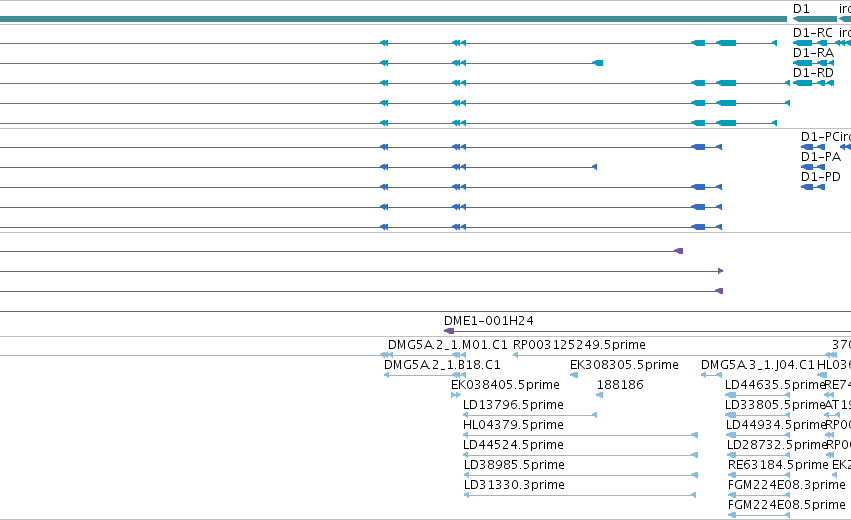851x520 pixels.
Task: Click the D1 gene label
Action: pos(801,9)
